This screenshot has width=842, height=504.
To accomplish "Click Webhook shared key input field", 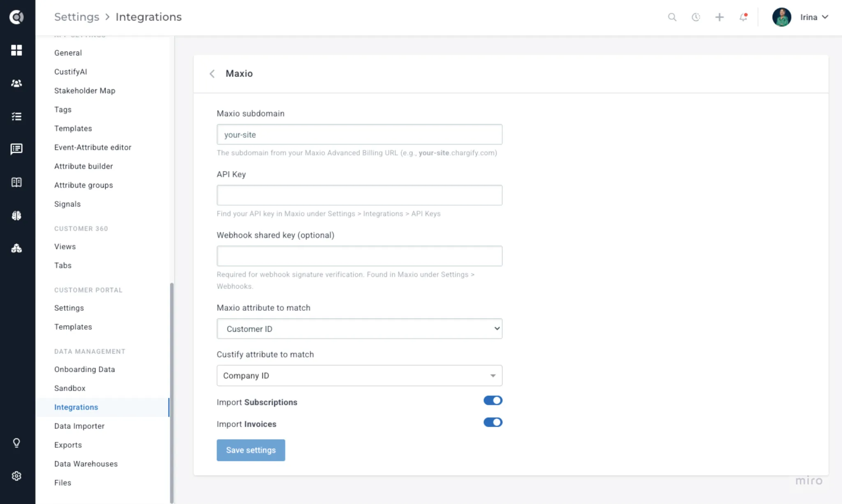I will click(359, 256).
